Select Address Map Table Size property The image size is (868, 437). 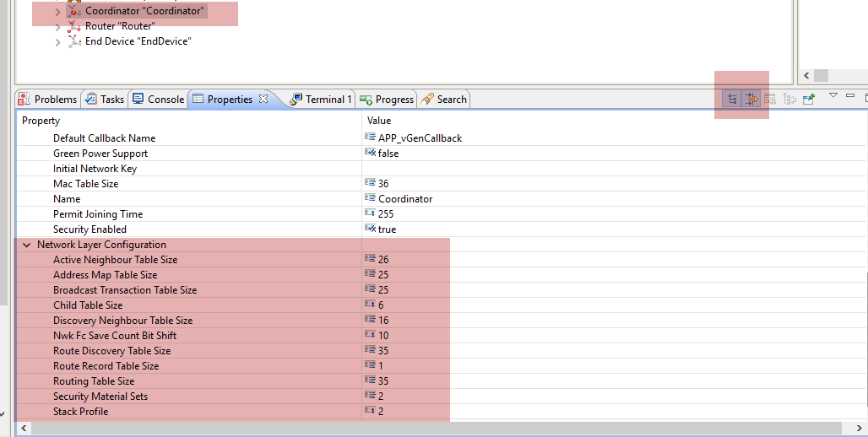coord(106,275)
